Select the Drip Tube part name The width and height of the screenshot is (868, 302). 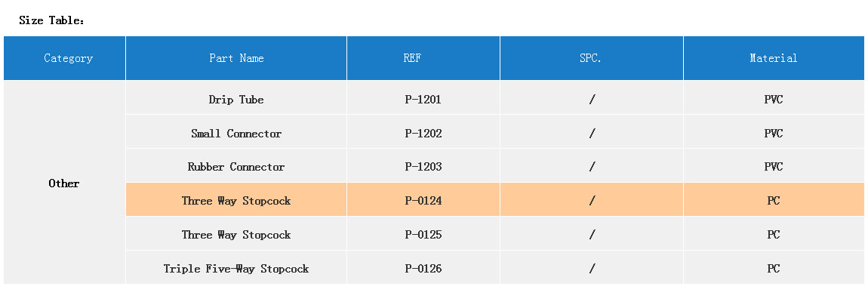(236, 100)
